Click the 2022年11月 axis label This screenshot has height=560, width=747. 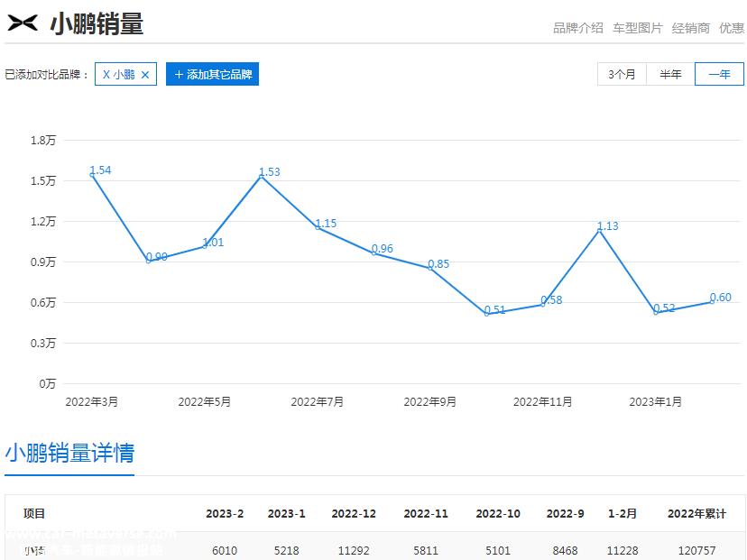[x=542, y=402]
